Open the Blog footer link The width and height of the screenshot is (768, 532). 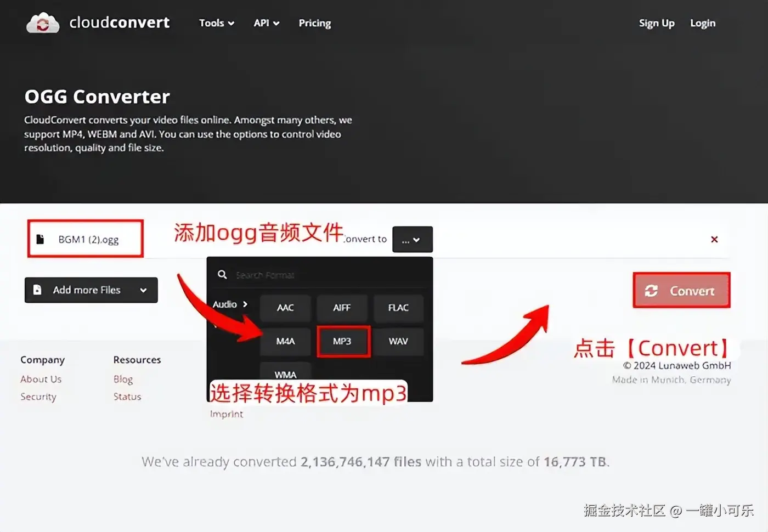(x=123, y=379)
